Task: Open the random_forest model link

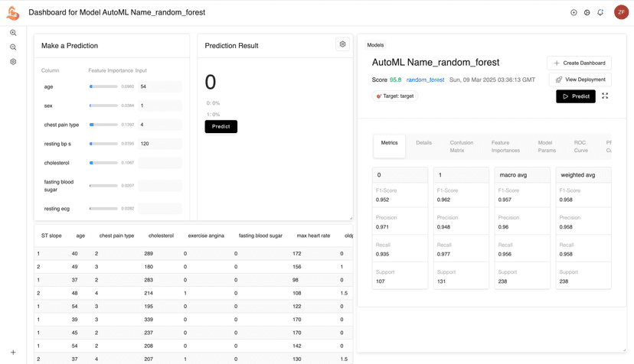Action: coord(425,80)
